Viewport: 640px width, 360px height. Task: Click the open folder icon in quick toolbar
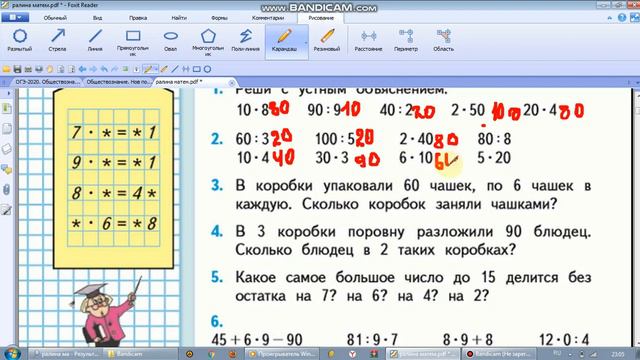click(x=7, y=69)
